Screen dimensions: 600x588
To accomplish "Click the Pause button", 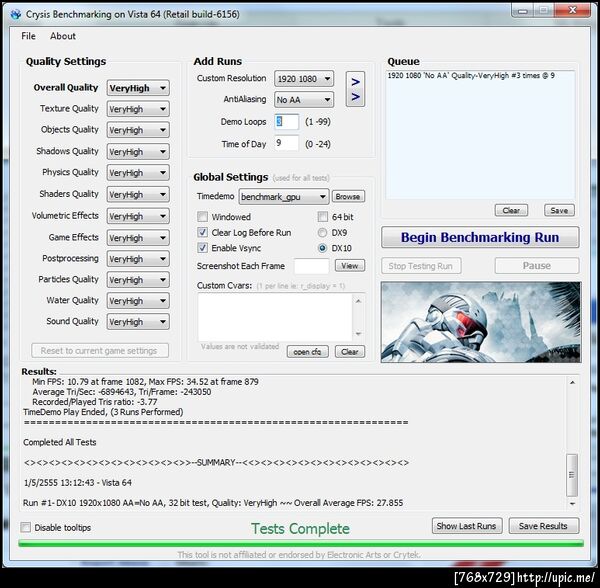I will coord(537,266).
